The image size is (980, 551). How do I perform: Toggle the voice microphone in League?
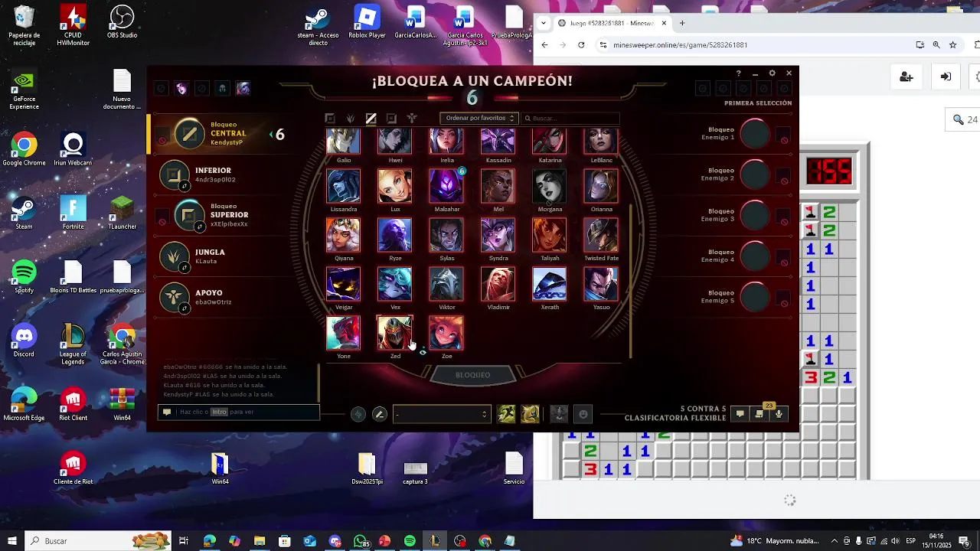pos(779,414)
